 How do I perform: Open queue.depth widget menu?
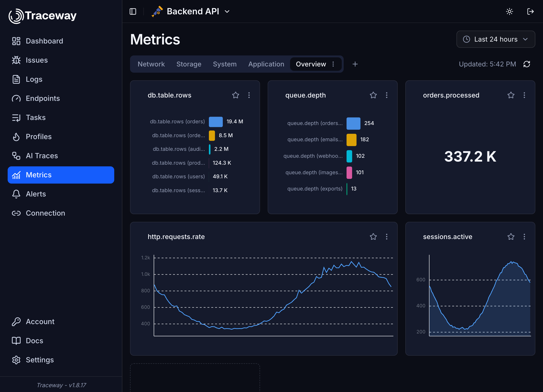click(x=387, y=95)
